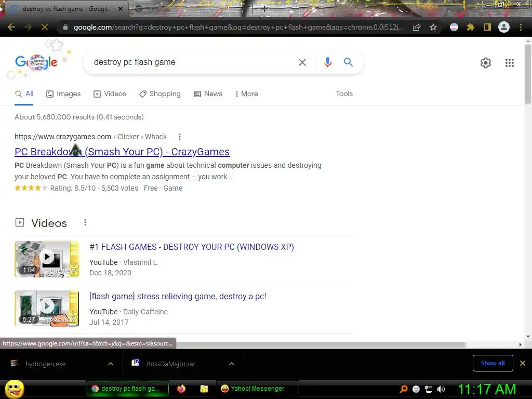Click the 11:17 AM clock
The image size is (532, 399).
coord(487,389)
